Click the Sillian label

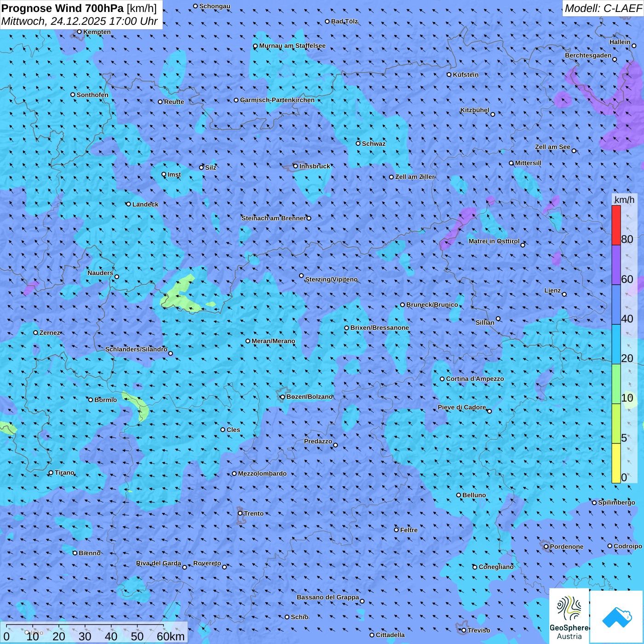click(x=485, y=322)
